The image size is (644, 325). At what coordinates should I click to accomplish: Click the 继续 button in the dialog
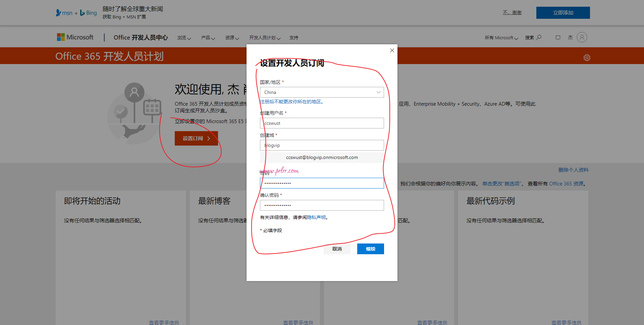pyautogui.click(x=370, y=249)
